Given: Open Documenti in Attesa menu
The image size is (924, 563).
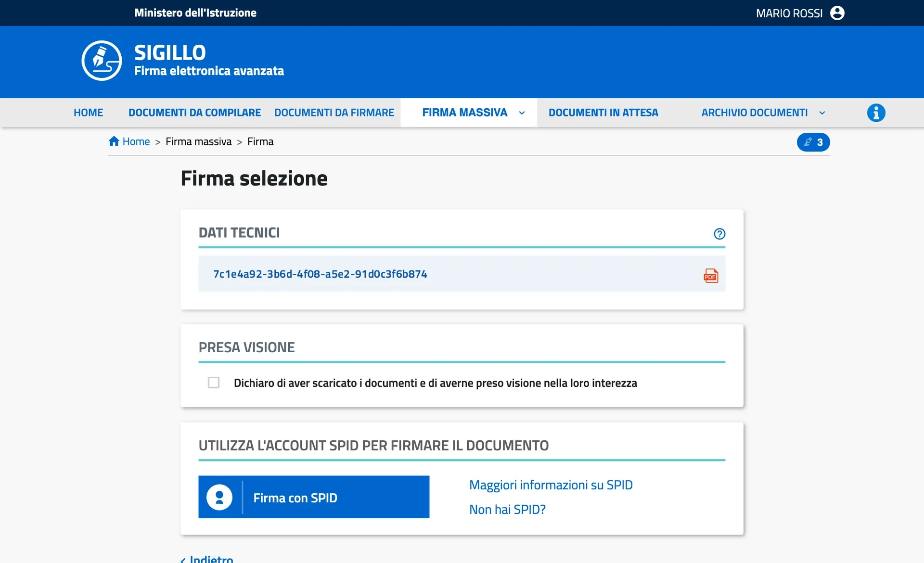Looking at the screenshot, I should click(603, 113).
